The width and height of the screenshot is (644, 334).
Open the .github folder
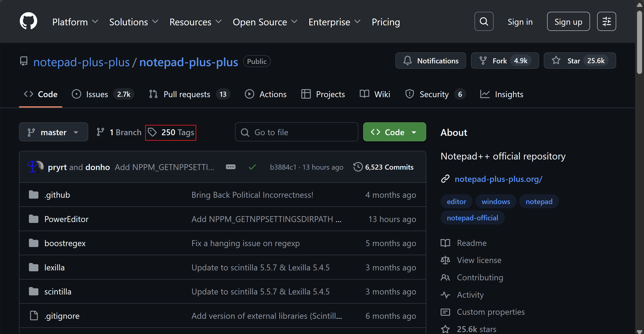(57, 195)
